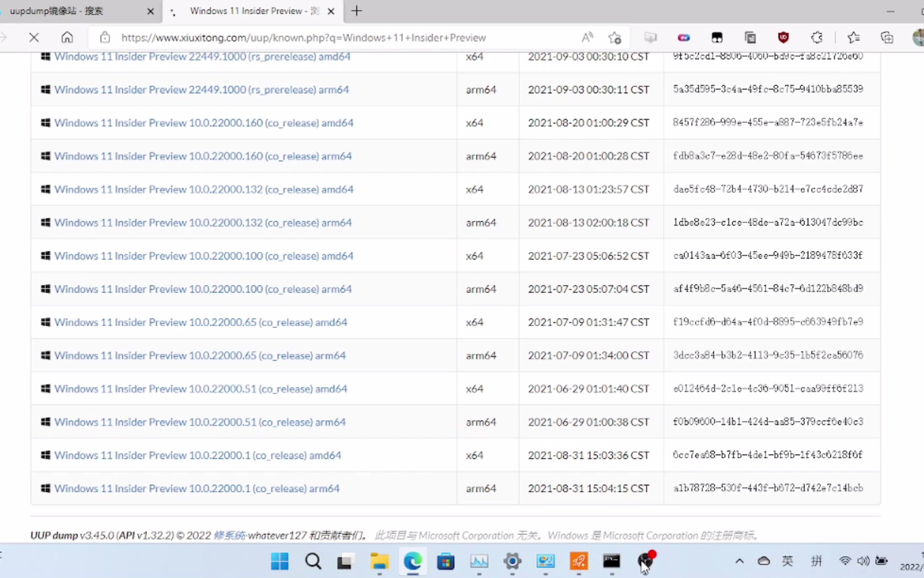Click date 2021-08-31 15:04:15 CST
The height and width of the screenshot is (578, 924).
(x=588, y=489)
